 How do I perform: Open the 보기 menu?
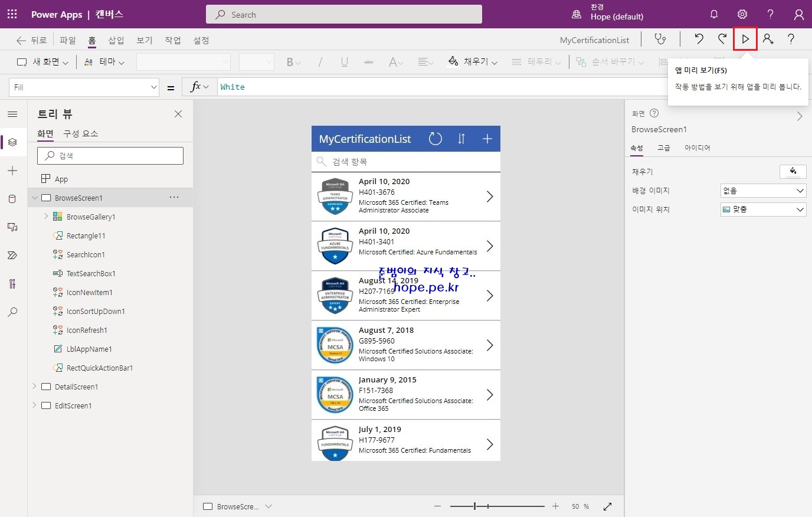[x=145, y=40]
